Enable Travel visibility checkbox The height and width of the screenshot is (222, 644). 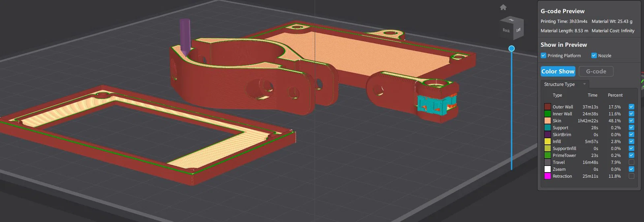[631, 162]
